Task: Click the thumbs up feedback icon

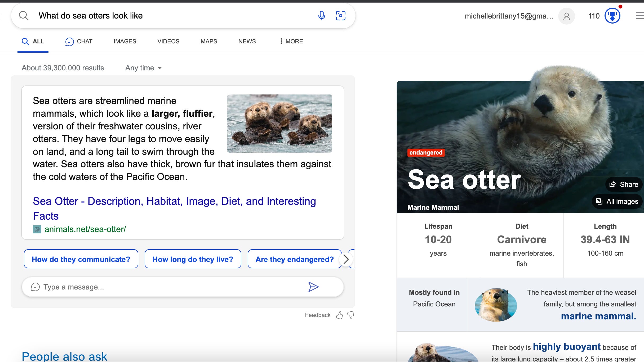Action: tap(339, 315)
